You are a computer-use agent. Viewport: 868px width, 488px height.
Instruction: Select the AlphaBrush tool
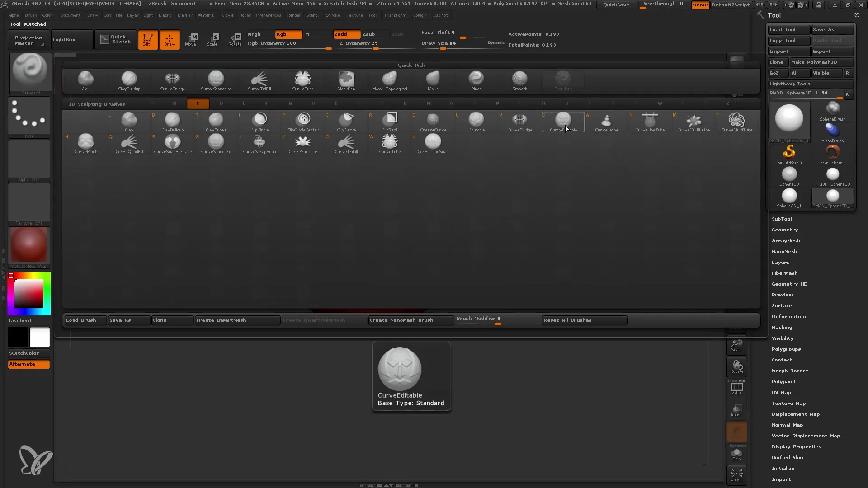point(833,133)
